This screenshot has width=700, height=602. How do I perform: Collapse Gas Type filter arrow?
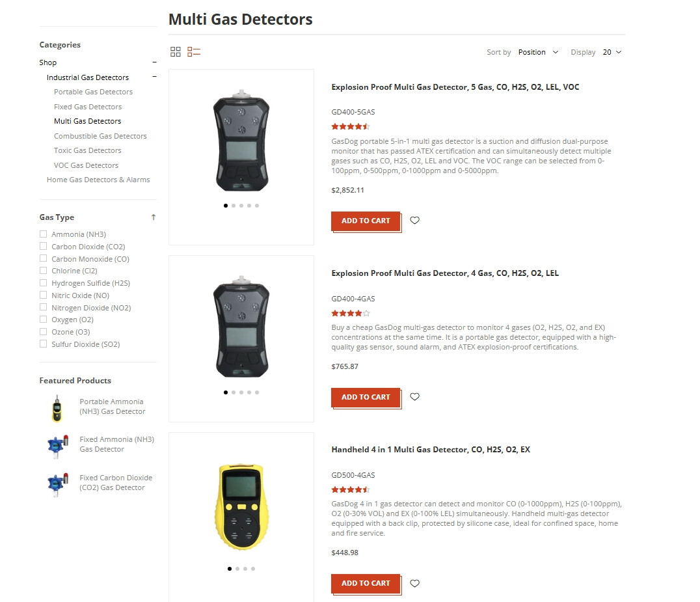click(x=154, y=217)
